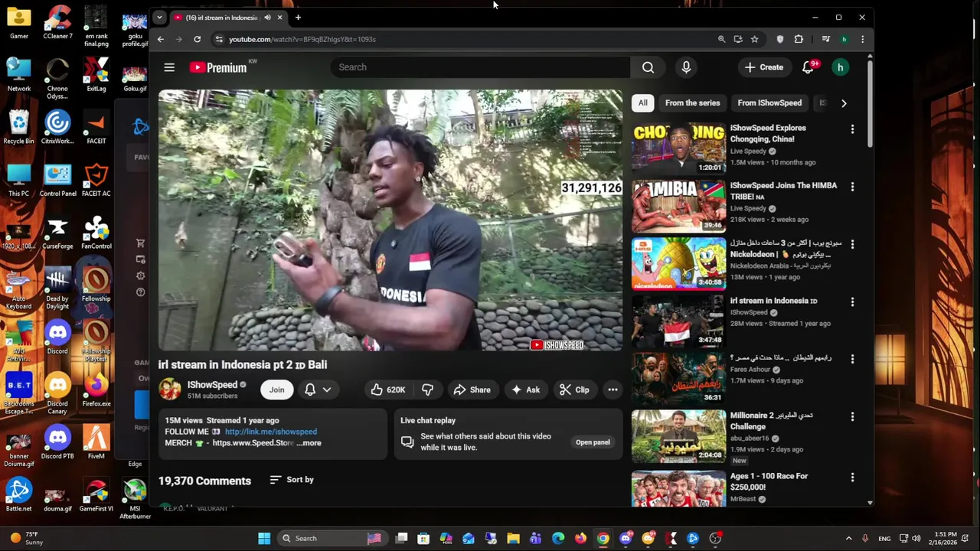Open Windows Start menu

[264, 538]
